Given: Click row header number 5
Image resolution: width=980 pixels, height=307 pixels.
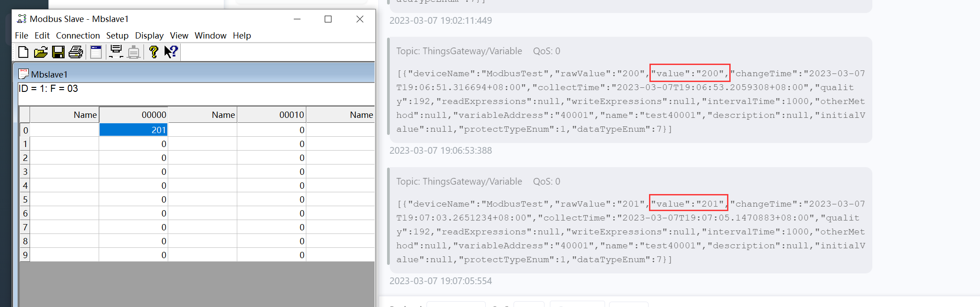Looking at the screenshot, I should click(25, 199).
